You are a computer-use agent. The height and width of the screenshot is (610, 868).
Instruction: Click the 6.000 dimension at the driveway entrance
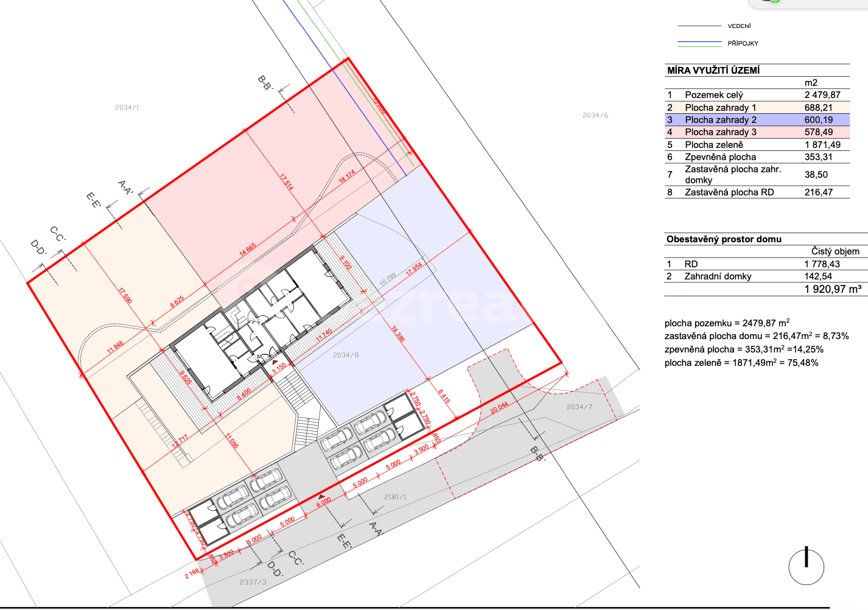[x=324, y=502]
